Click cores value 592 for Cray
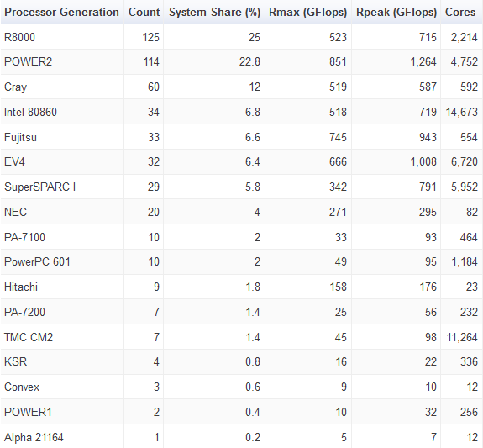The width and height of the screenshot is (483, 448). tap(469, 87)
